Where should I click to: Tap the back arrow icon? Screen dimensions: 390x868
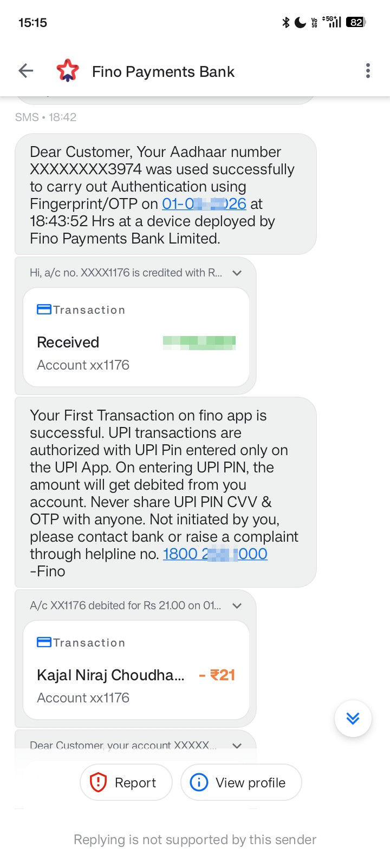coord(26,71)
